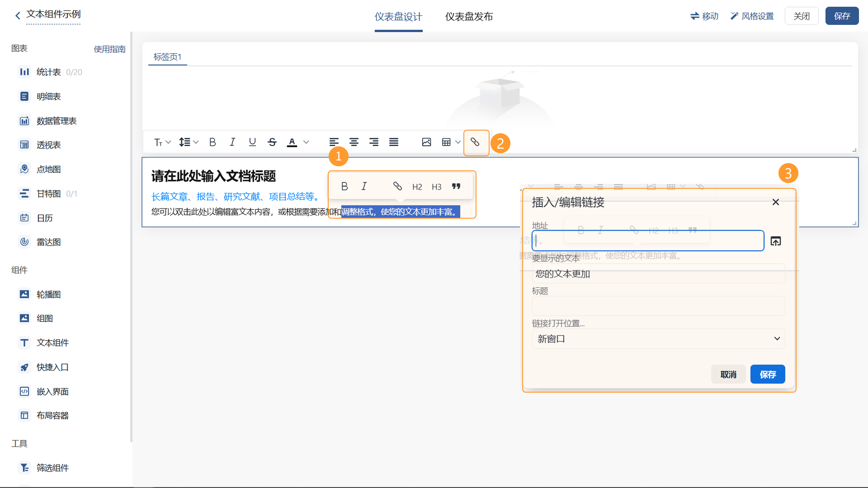Center align the text
This screenshot has width=868, height=488.
coord(354,142)
